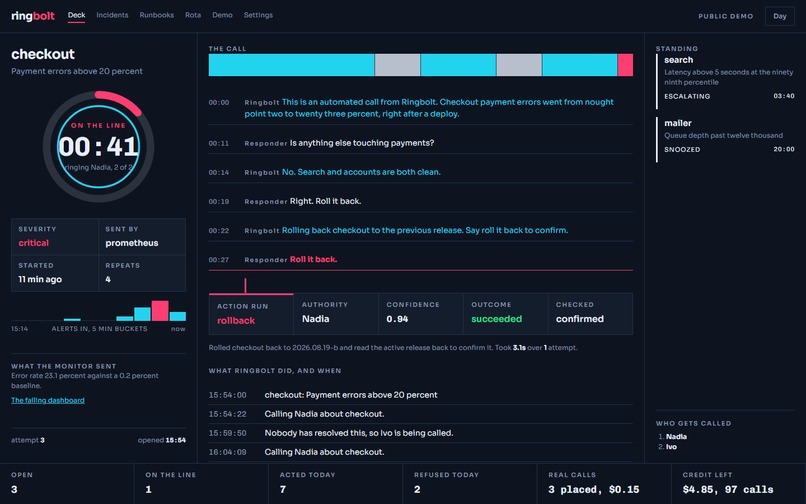Select log entry 15:54:22 Calling Nadia
The width and height of the screenshot is (806, 504).
click(420, 414)
